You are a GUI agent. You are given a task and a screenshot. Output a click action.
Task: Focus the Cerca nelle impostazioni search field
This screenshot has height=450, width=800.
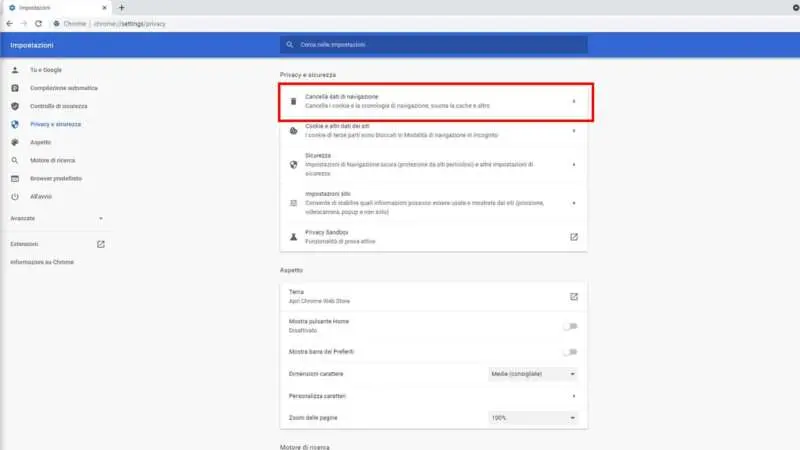[x=434, y=44]
